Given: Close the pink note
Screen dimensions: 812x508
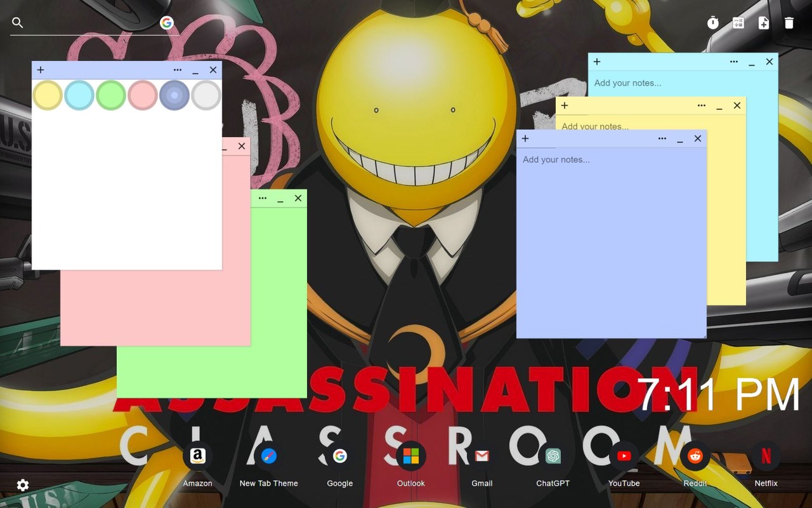Looking at the screenshot, I should (x=242, y=146).
